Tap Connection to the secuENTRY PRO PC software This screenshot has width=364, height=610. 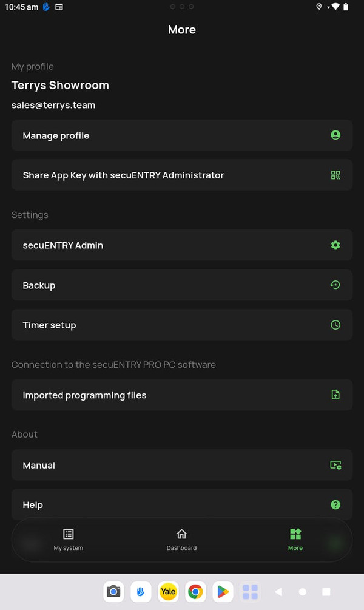pos(113,365)
